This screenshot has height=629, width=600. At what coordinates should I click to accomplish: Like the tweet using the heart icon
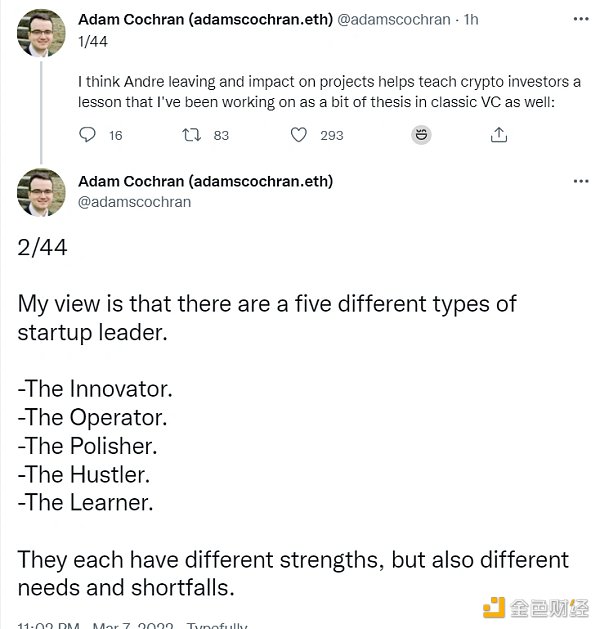[298, 135]
